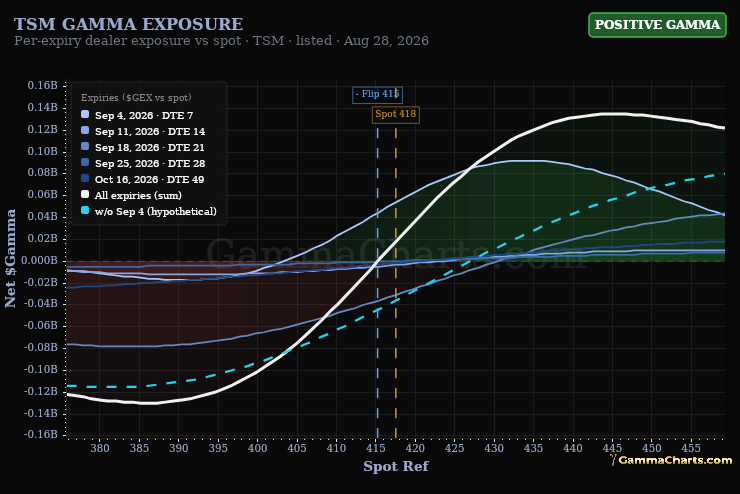Click the Sep 18, 2026 legend color swatch
Viewport: 740px width, 494px height.
point(85,147)
